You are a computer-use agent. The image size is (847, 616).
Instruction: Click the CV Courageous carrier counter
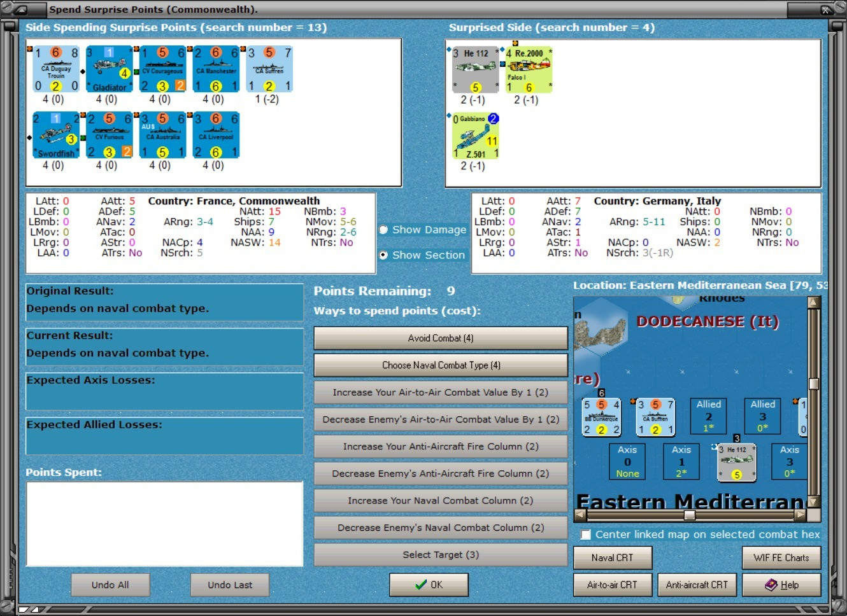tap(162, 69)
